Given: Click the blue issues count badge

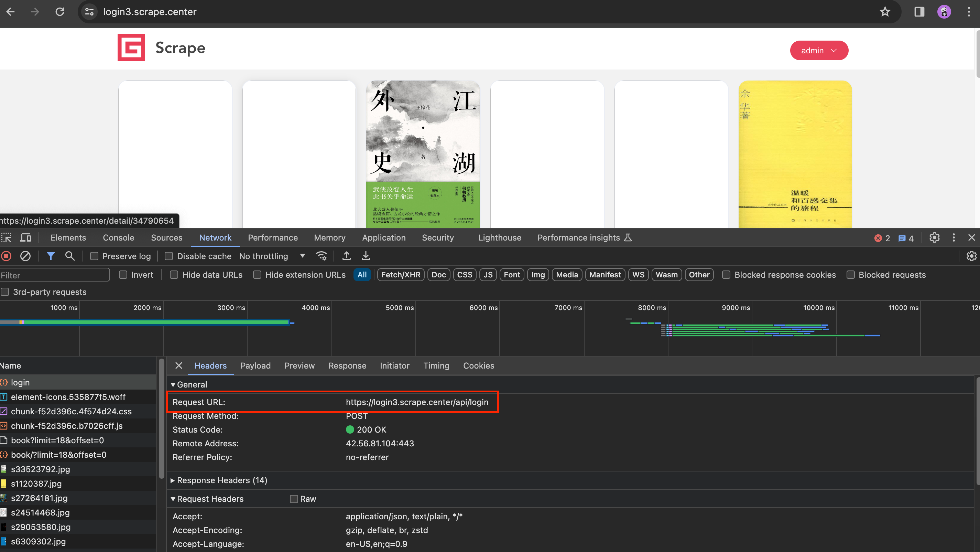Looking at the screenshot, I should (906, 238).
